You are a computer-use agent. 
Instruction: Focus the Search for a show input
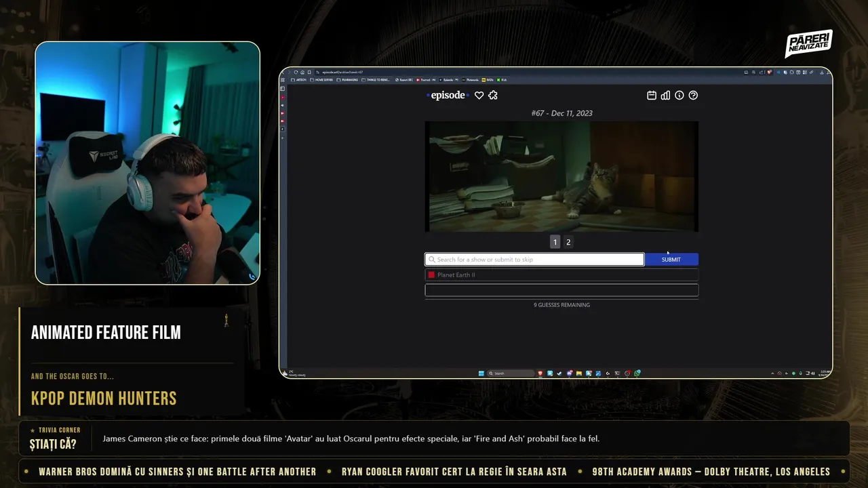[534, 260]
